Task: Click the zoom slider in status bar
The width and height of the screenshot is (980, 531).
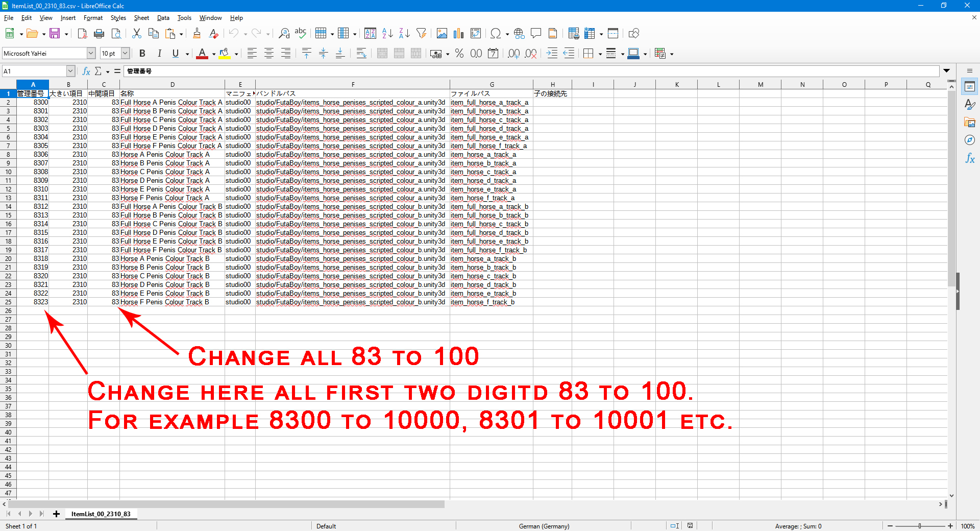Action: (x=920, y=526)
